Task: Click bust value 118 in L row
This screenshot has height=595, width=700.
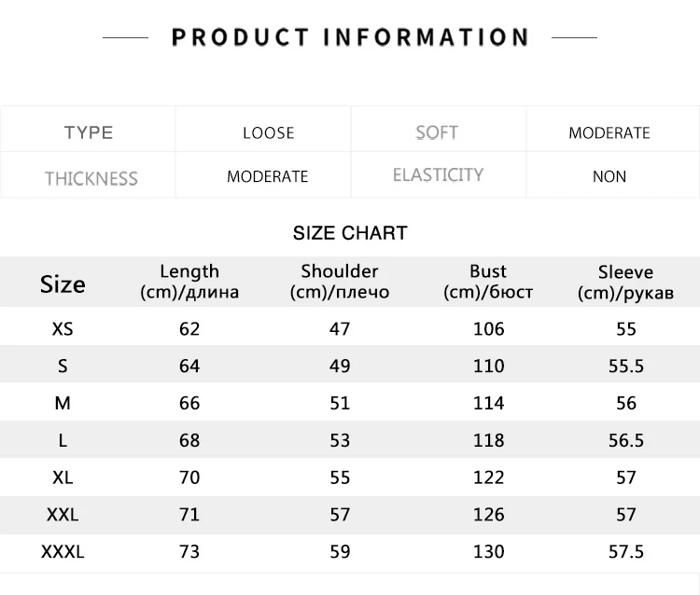Action: pyautogui.click(x=488, y=440)
